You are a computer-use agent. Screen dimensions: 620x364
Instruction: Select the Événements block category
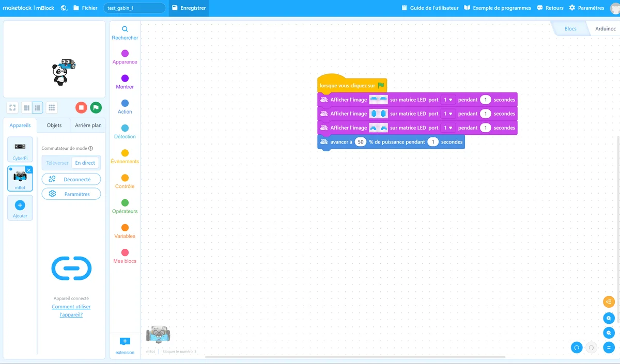point(125,156)
